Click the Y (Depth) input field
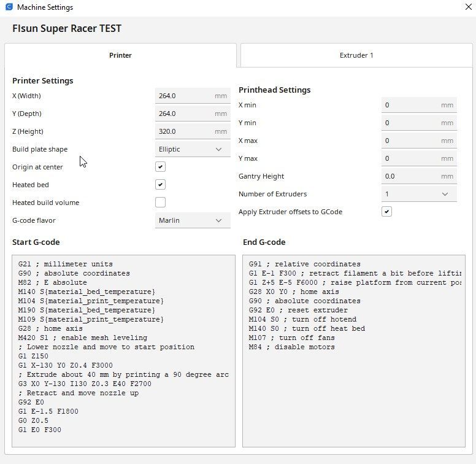476x464 pixels. point(184,114)
